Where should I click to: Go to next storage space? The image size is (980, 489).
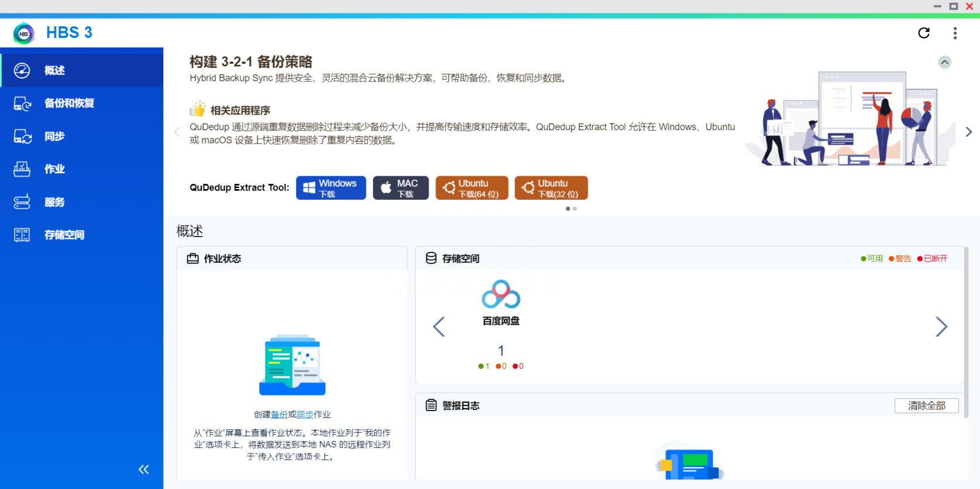click(x=941, y=327)
